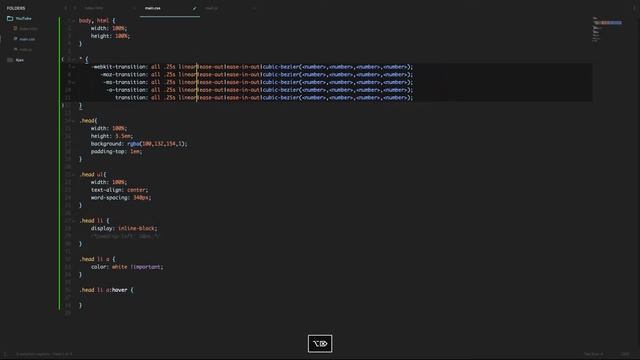The image size is (640, 360).
Task: Open the Tab Size setting in status bar
Action: (x=593, y=354)
